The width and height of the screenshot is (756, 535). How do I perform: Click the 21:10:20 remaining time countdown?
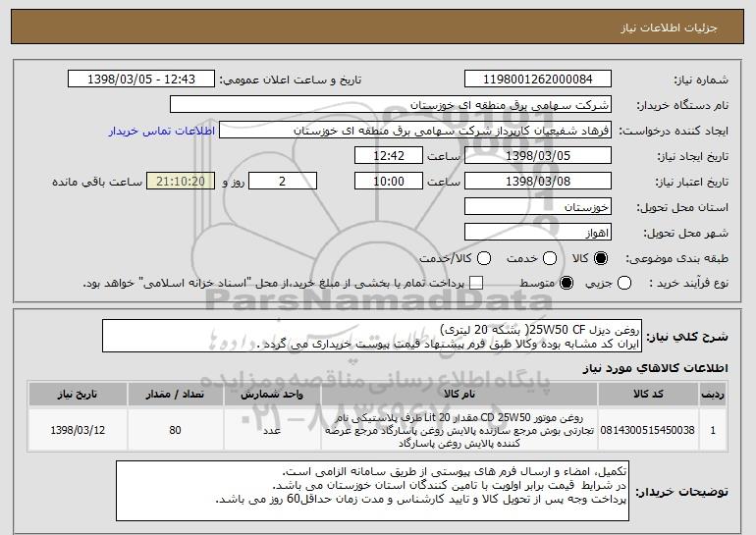coord(181,182)
